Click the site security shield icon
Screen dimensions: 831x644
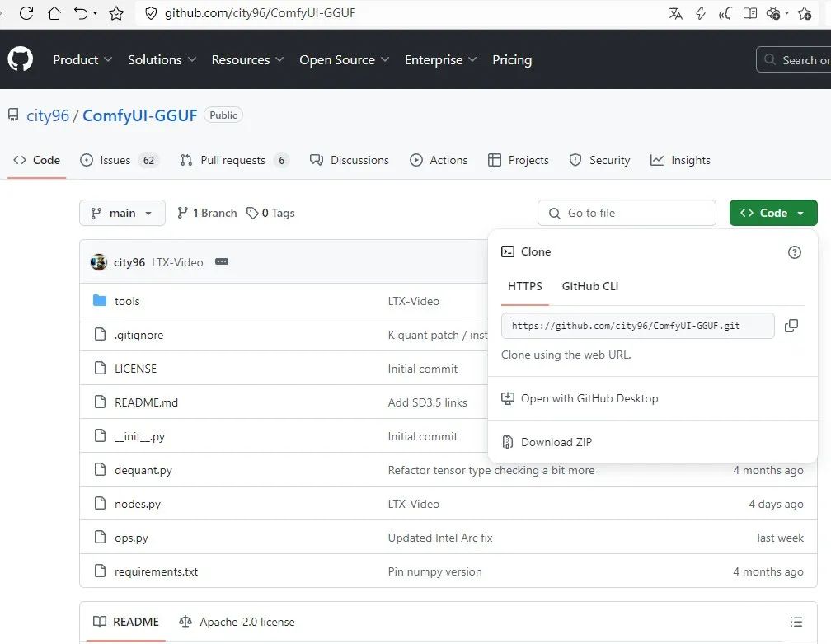coord(151,13)
